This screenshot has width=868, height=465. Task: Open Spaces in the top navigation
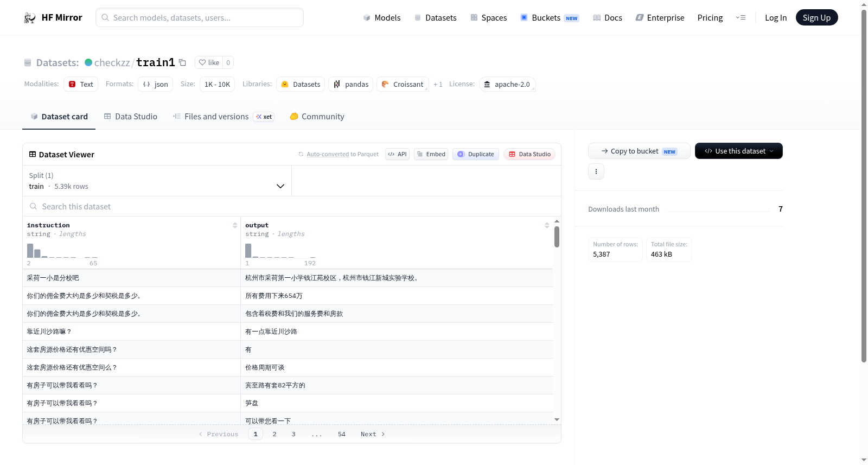tap(488, 18)
